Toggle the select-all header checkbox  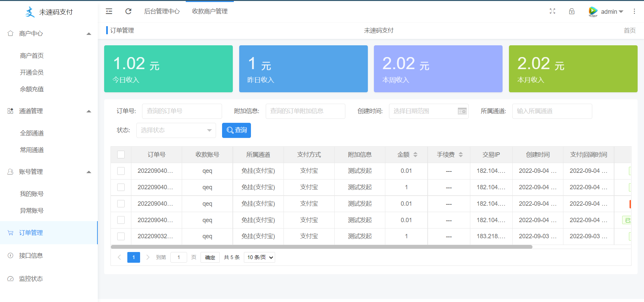(x=121, y=154)
